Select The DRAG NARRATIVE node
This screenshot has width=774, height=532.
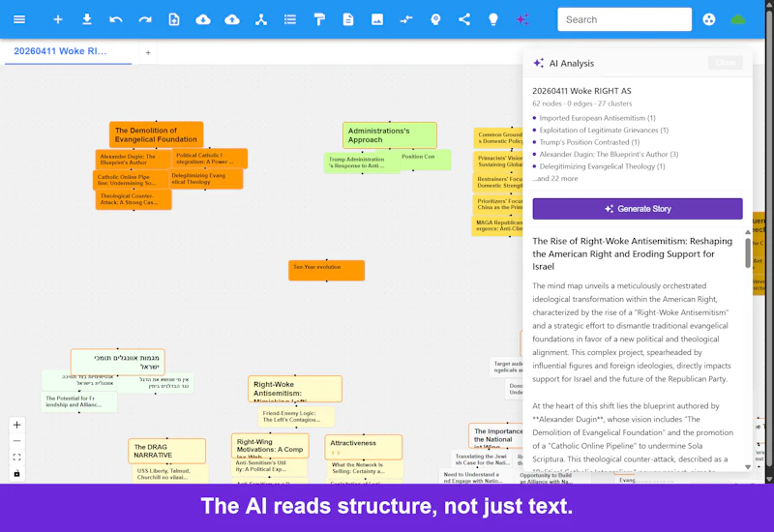[166, 451]
